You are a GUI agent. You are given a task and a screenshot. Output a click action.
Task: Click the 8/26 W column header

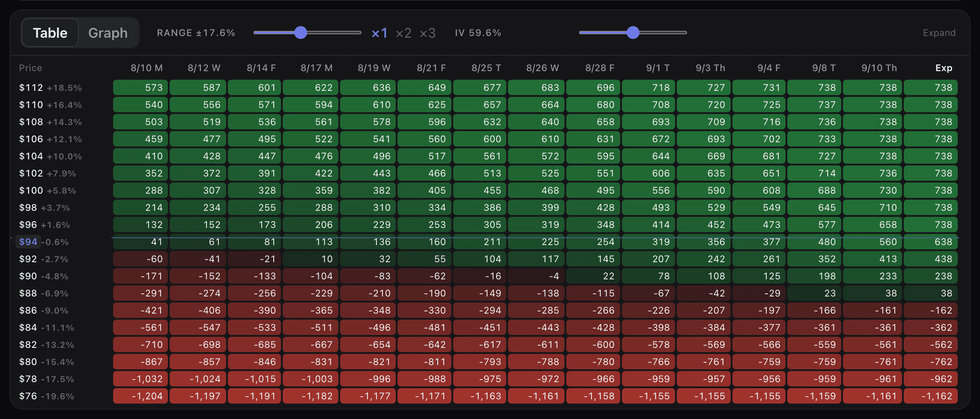pos(542,68)
